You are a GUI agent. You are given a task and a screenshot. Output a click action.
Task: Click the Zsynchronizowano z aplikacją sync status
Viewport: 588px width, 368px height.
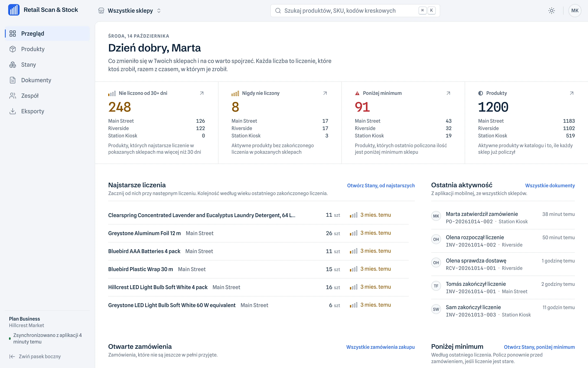(x=46, y=339)
